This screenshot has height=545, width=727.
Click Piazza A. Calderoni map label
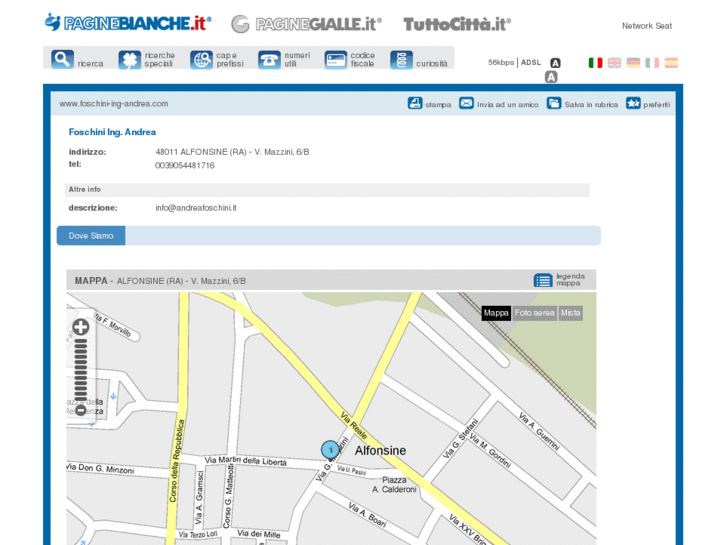coord(394,485)
